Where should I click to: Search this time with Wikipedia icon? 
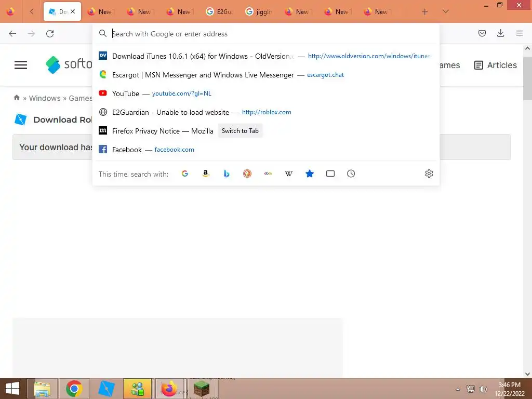pos(289,174)
